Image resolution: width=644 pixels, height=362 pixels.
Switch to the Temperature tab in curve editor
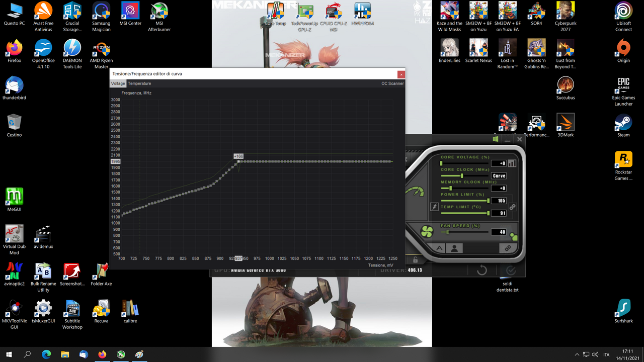(x=139, y=83)
